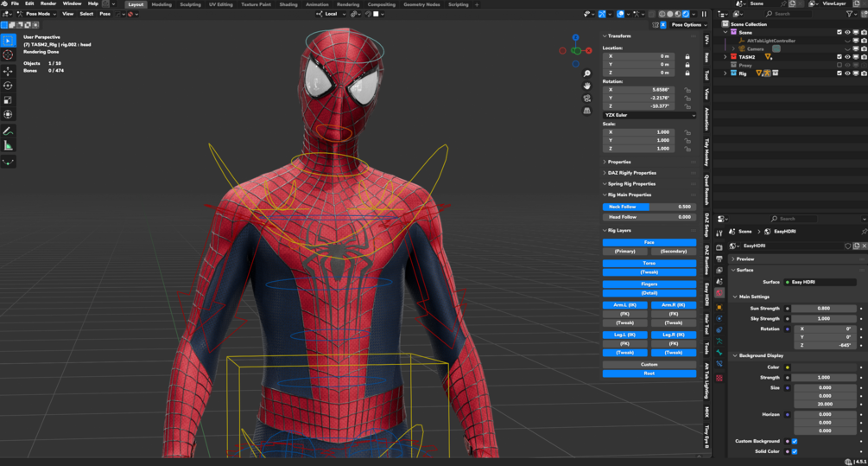Expand the DAZ Rigify Properties panel
868x466 pixels.
click(631, 173)
